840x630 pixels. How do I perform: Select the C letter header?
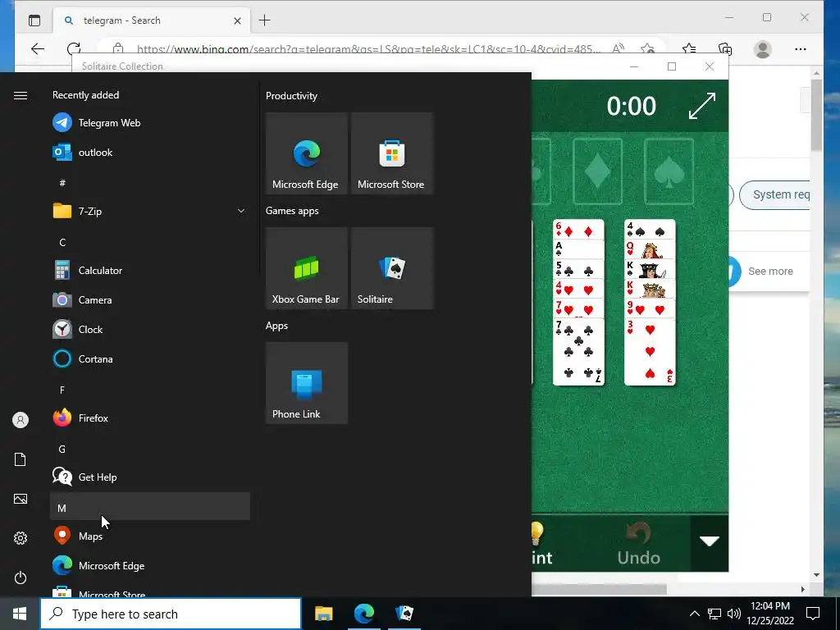[62, 242]
